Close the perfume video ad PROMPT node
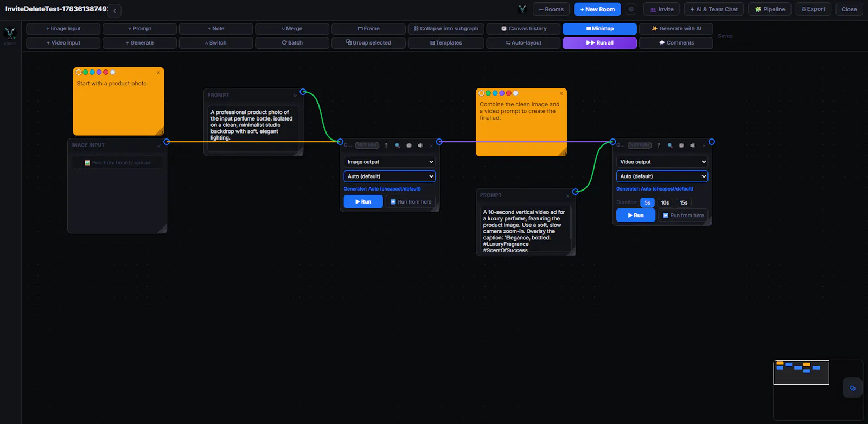This screenshot has height=424, width=868. (x=567, y=195)
